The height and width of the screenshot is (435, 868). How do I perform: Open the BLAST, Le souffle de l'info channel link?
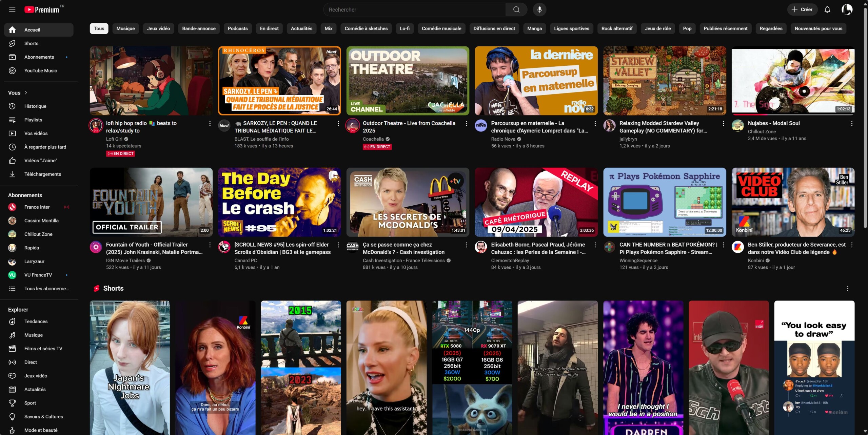pyautogui.click(x=261, y=139)
